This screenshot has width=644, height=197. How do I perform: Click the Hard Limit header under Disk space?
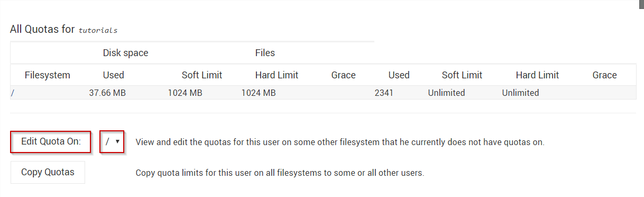click(277, 75)
